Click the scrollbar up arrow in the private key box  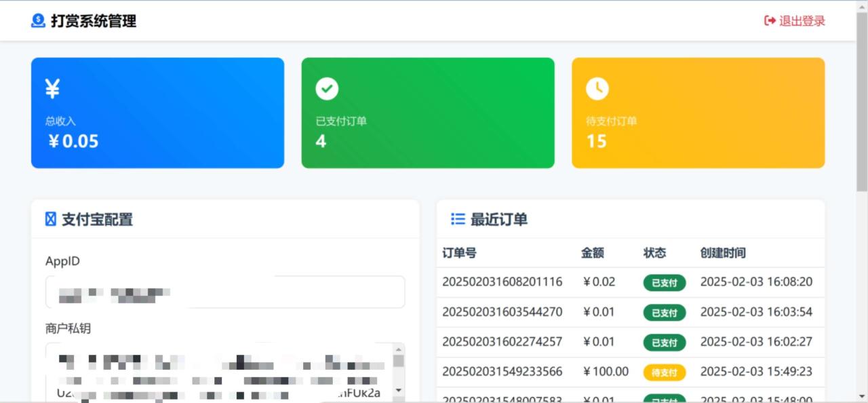coord(399,350)
